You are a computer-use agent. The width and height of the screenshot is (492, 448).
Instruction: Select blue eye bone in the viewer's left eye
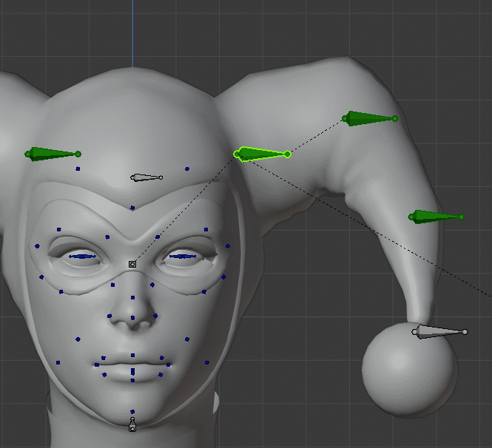83,257
